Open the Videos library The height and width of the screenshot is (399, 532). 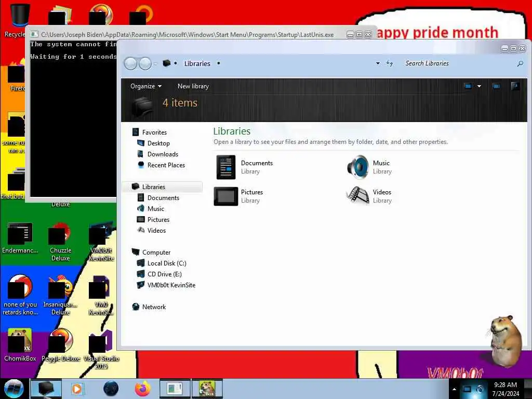369,196
